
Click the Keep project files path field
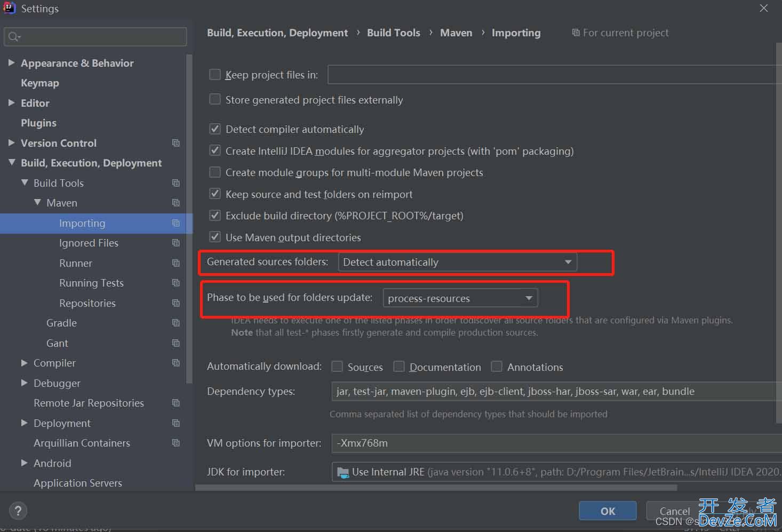click(554, 75)
